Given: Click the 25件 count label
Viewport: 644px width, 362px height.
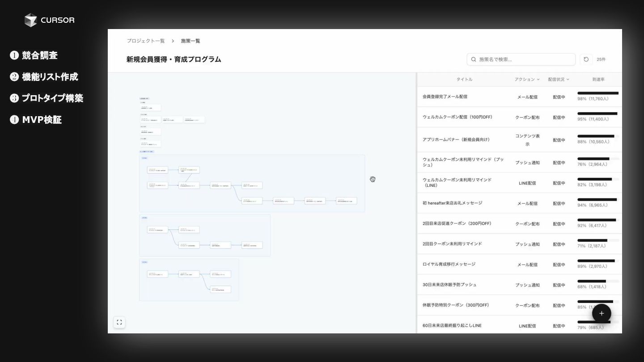Looking at the screenshot, I should click(x=601, y=59).
